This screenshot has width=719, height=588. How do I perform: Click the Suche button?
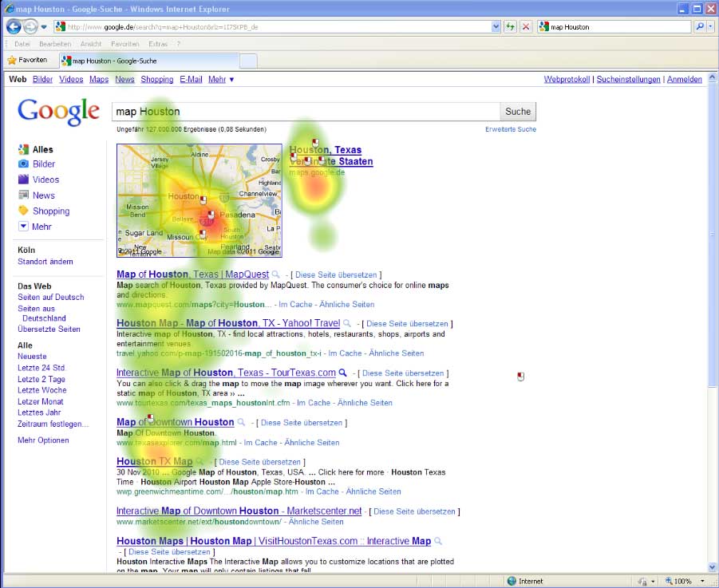click(x=518, y=112)
